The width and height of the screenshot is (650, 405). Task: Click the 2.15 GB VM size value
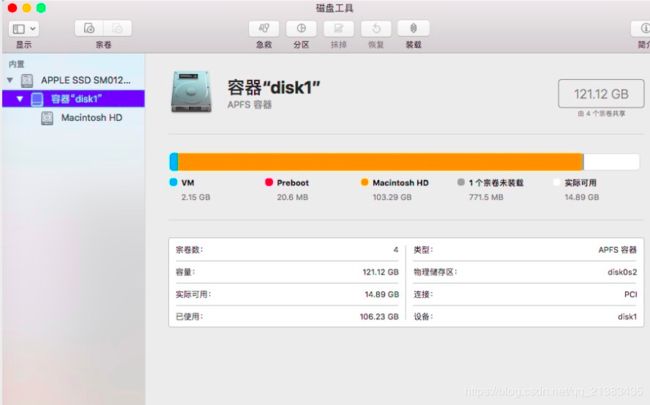tap(196, 197)
